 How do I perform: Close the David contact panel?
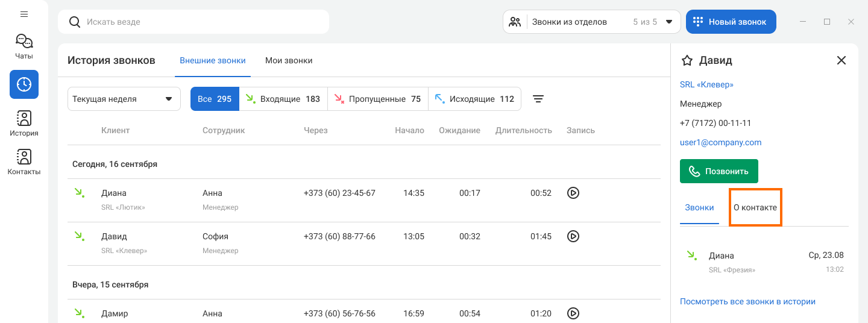(x=841, y=60)
